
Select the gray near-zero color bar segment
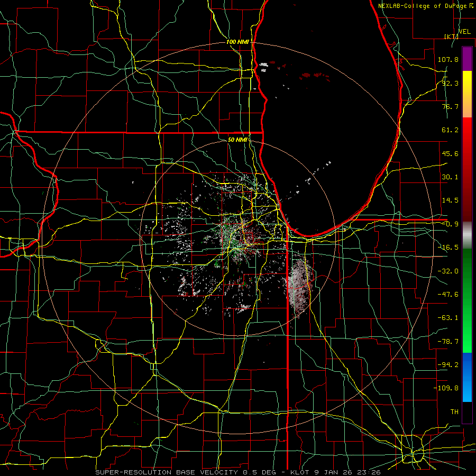click(467, 235)
